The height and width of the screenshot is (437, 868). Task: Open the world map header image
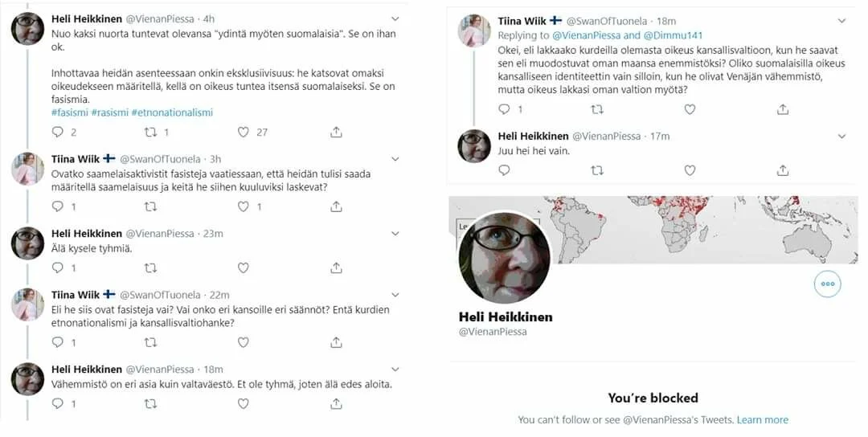(x=653, y=230)
